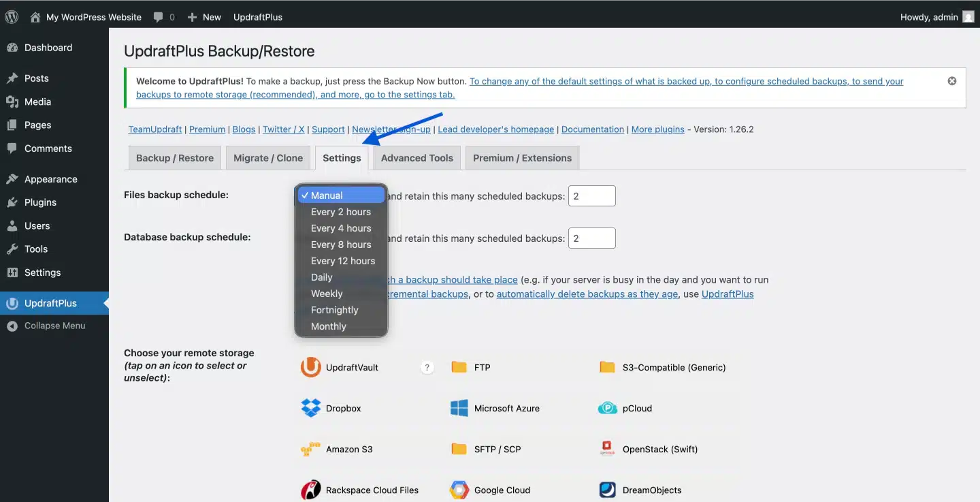Open Users in the sidebar
The height and width of the screenshot is (502, 980).
coord(54,225)
